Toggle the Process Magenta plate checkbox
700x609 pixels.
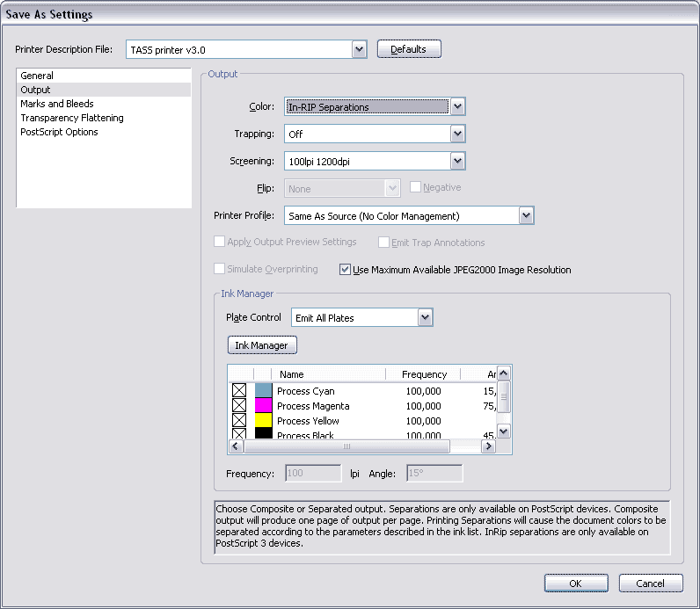pos(239,405)
